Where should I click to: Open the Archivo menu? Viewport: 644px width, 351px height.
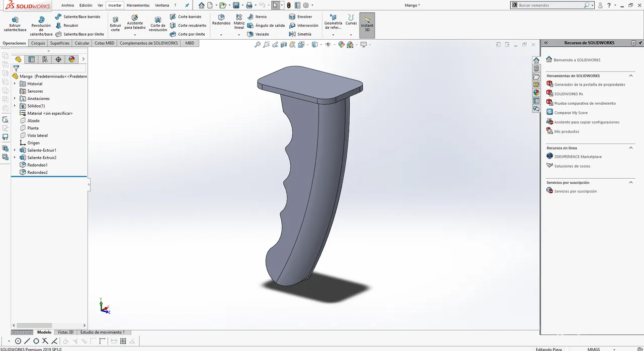pyautogui.click(x=67, y=5)
